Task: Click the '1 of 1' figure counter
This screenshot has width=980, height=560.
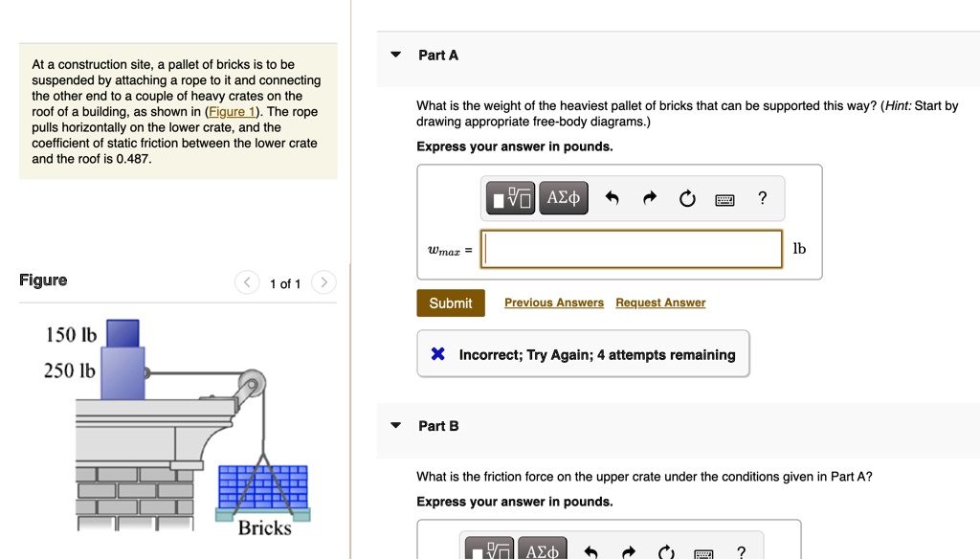Action: 285,283
